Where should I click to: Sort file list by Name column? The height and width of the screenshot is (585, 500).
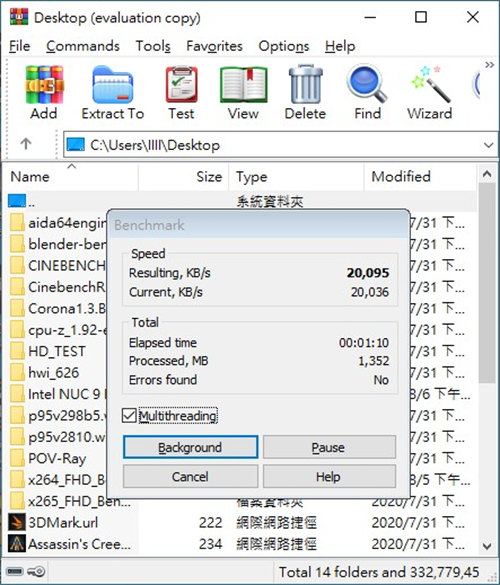[x=71, y=176]
